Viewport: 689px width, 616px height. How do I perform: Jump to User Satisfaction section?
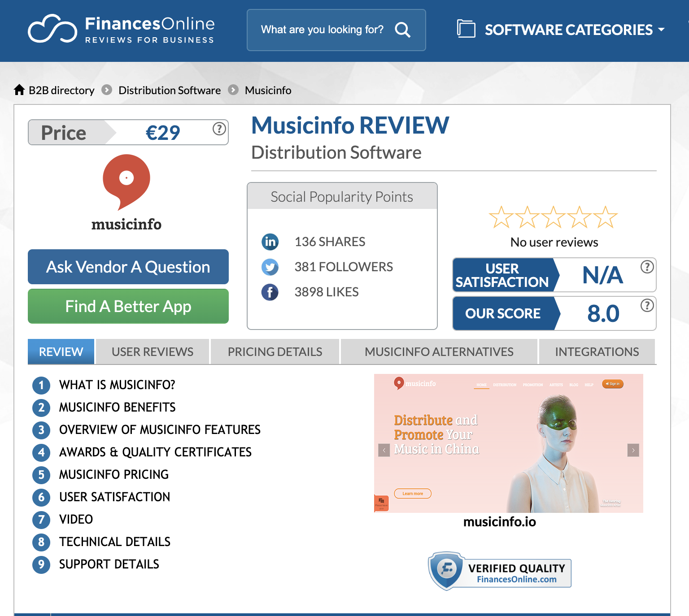tap(115, 497)
